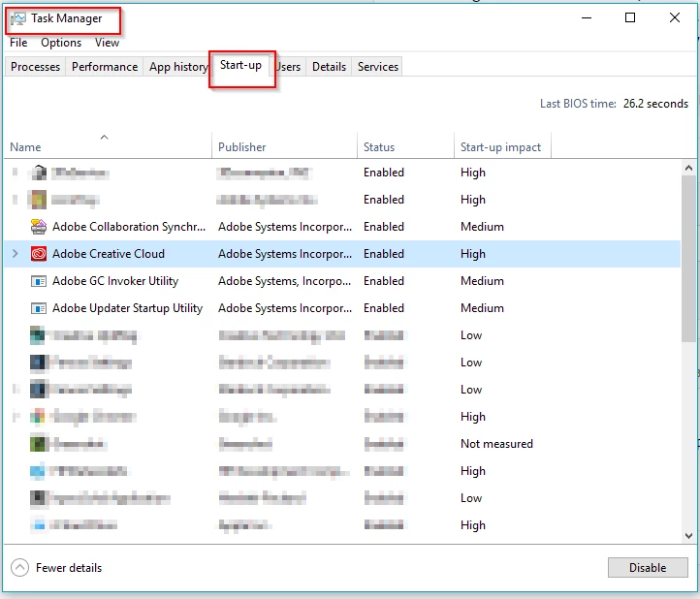700x599 pixels.
Task: Click Medium impact of Adobe Updater Startup Utility
Action: 482,308
